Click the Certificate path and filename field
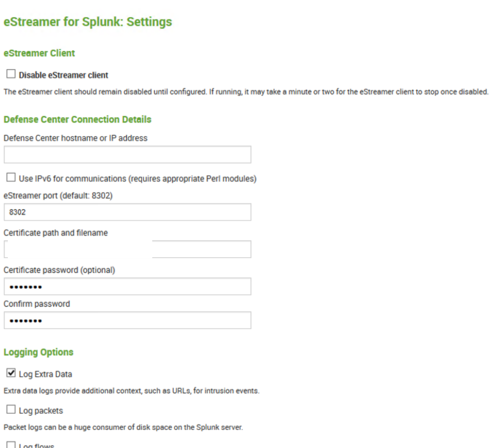The width and height of the screenshot is (502, 448). pyautogui.click(x=201, y=249)
